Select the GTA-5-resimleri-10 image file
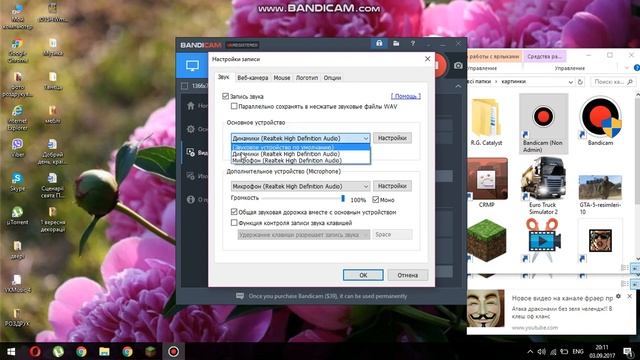Viewport: 640px width, 360px height. tap(600, 194)
